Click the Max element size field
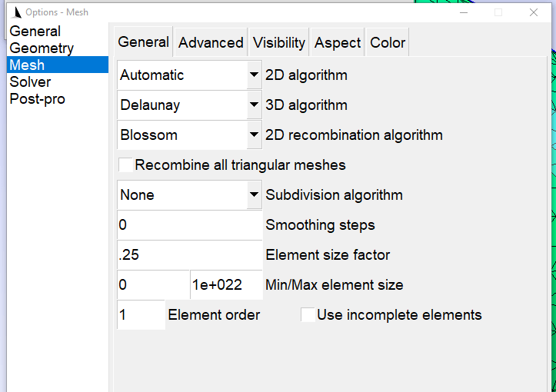Image resolution: width=556 pixels, height=392 pixels. click(226, 284)
